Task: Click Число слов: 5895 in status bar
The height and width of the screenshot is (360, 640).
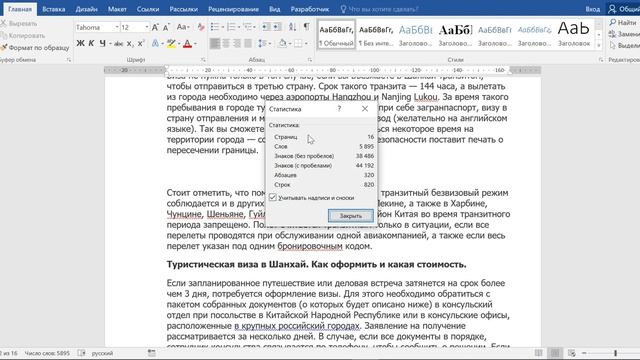Action: 47,353
